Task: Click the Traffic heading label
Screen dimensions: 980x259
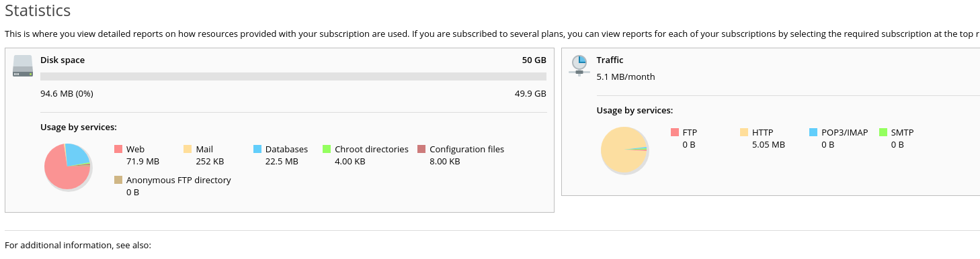Action: [x=610, y=60]
